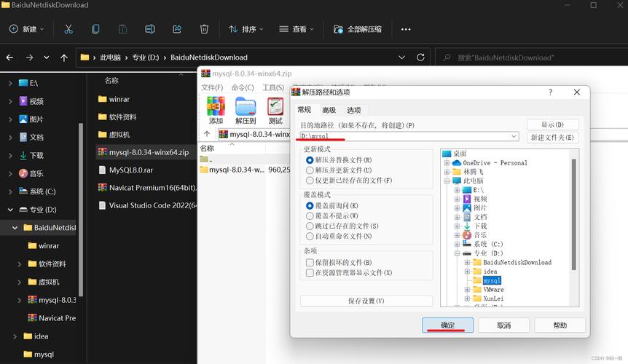This screenshot has height=364, width=628.
Task: Open WinRAR 命令(C) menu
Action: coord(243,87)
